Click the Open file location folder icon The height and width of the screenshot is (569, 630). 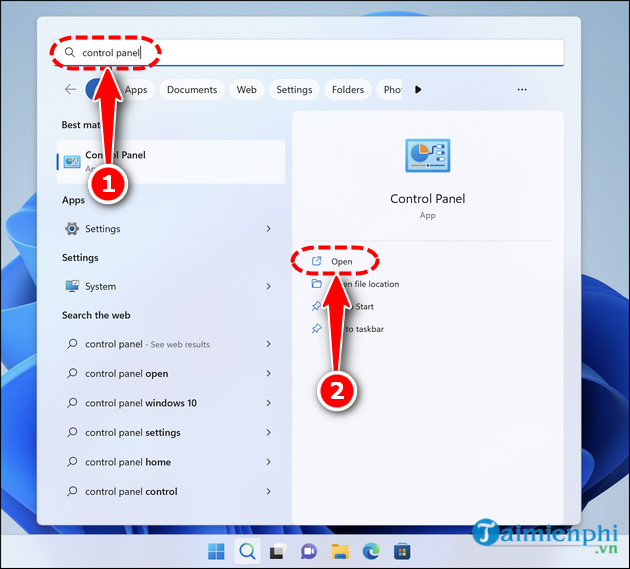(x=317, y=284)
